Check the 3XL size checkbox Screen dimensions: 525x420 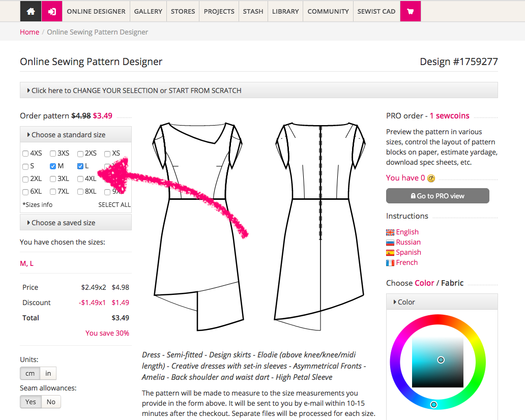pyautogui.click(x=53, y=179)
